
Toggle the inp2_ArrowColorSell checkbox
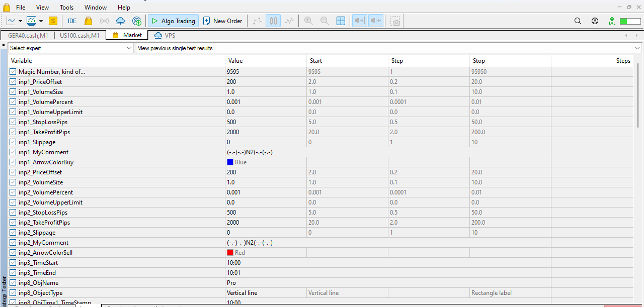click(x=13, y=252)
